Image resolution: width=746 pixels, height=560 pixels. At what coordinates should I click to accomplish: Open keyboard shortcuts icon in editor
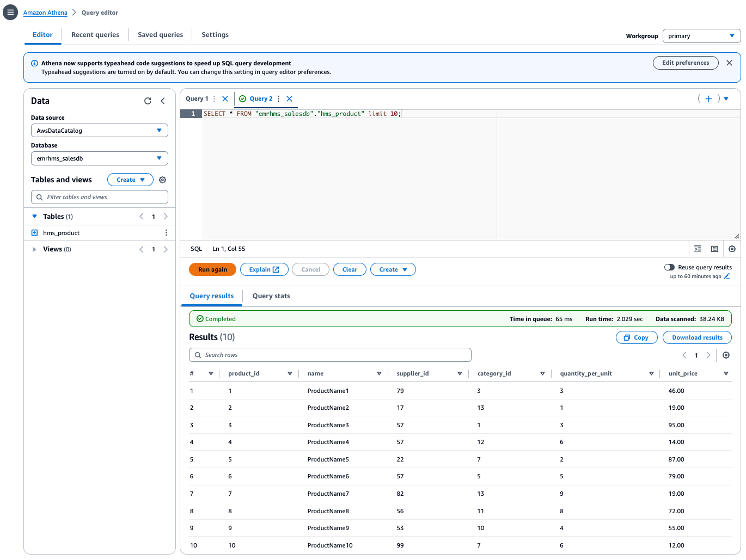pyautogui.click(x=714, y=249)
